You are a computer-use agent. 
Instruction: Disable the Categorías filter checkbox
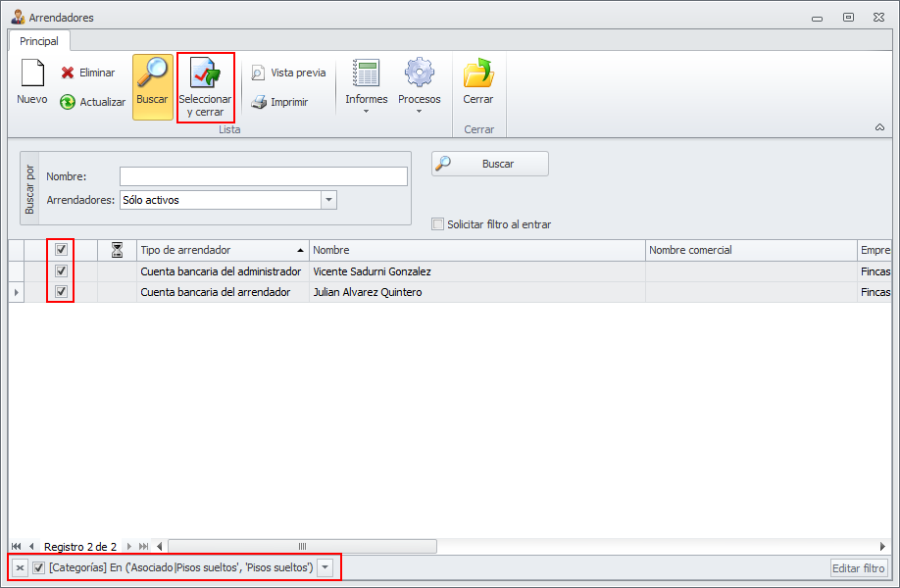(x=38, y=568)
